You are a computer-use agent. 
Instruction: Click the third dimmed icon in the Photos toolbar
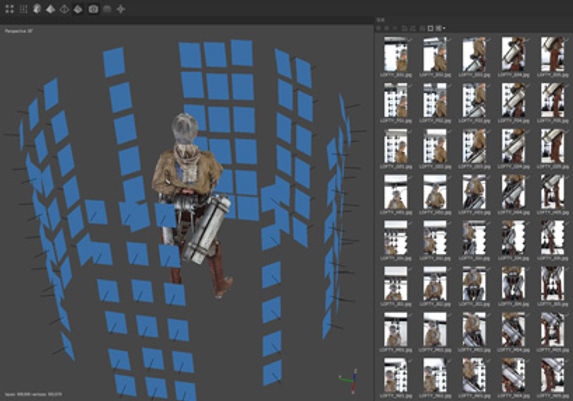point(395,28)
